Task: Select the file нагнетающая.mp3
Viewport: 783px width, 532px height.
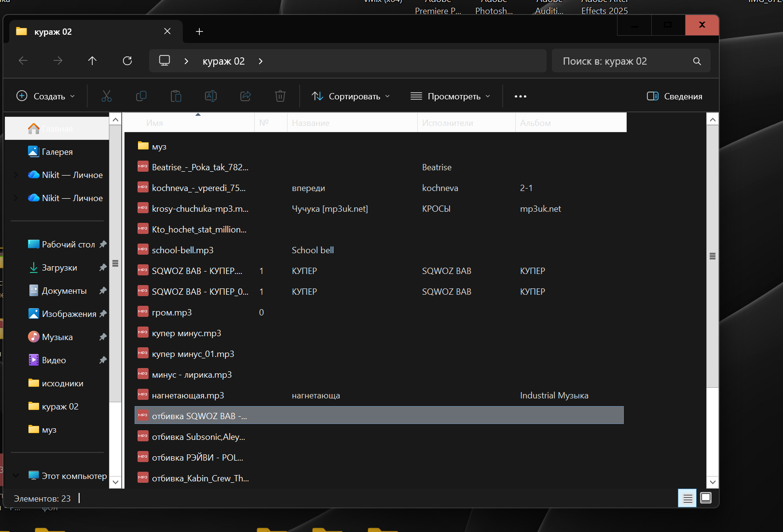Action: [x=379, y=395]
